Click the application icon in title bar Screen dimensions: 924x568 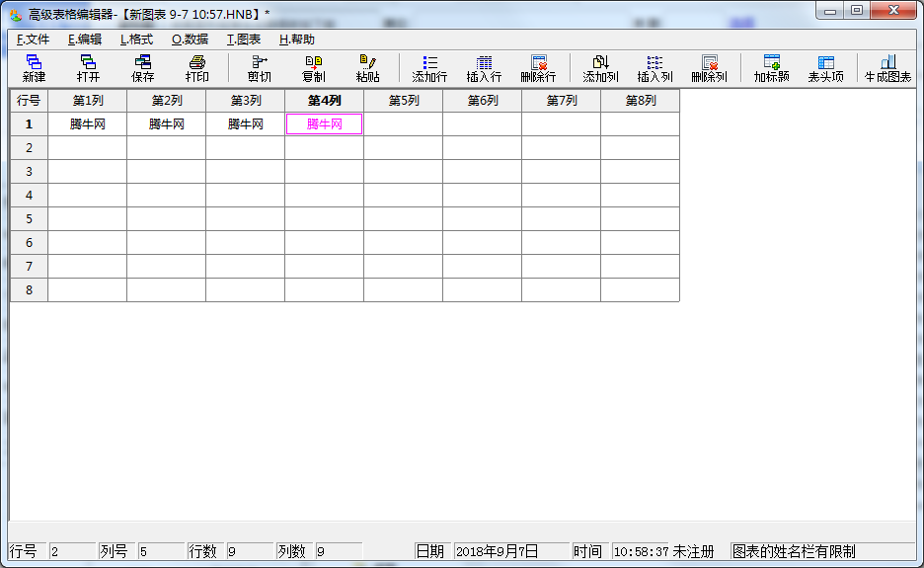pos(16,15)
